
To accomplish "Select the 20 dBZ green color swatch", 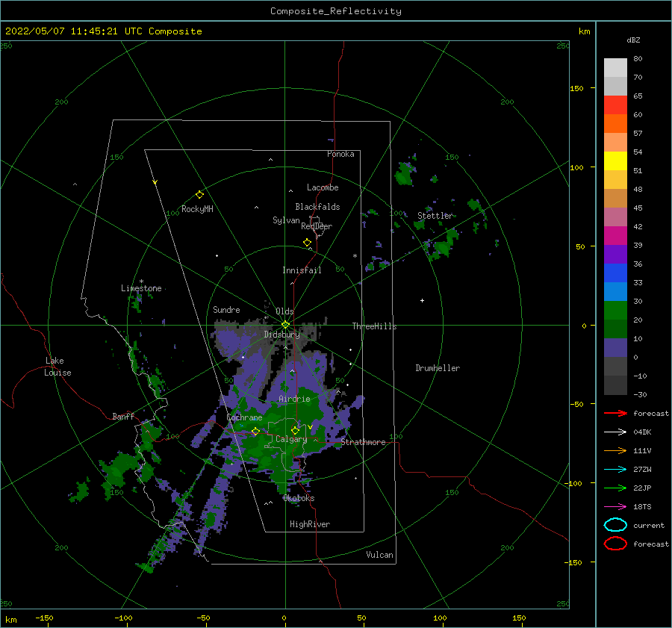I will click(x=615, y=311).
